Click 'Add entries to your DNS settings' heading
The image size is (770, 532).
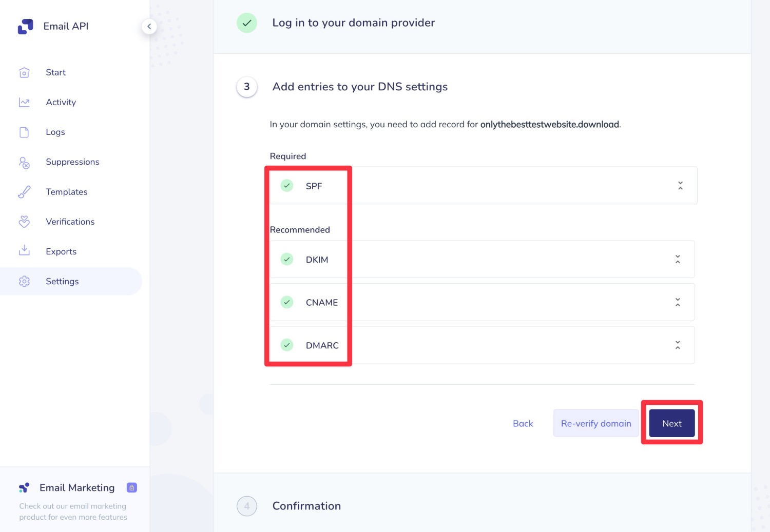(360, 87)
